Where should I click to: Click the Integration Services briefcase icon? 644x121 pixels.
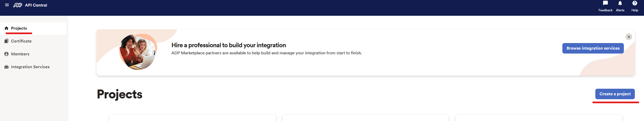7,67
